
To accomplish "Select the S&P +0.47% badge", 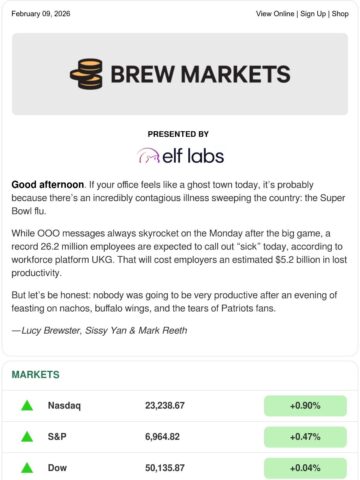I will tap(305, 437).
